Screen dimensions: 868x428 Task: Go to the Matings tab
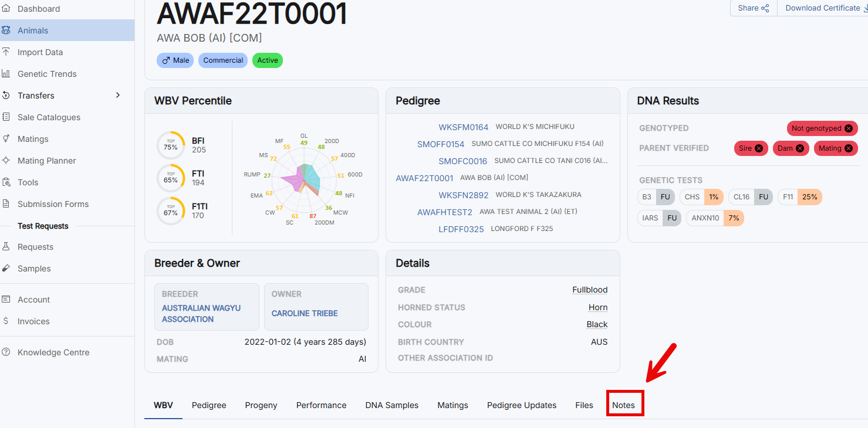[452, 405]
